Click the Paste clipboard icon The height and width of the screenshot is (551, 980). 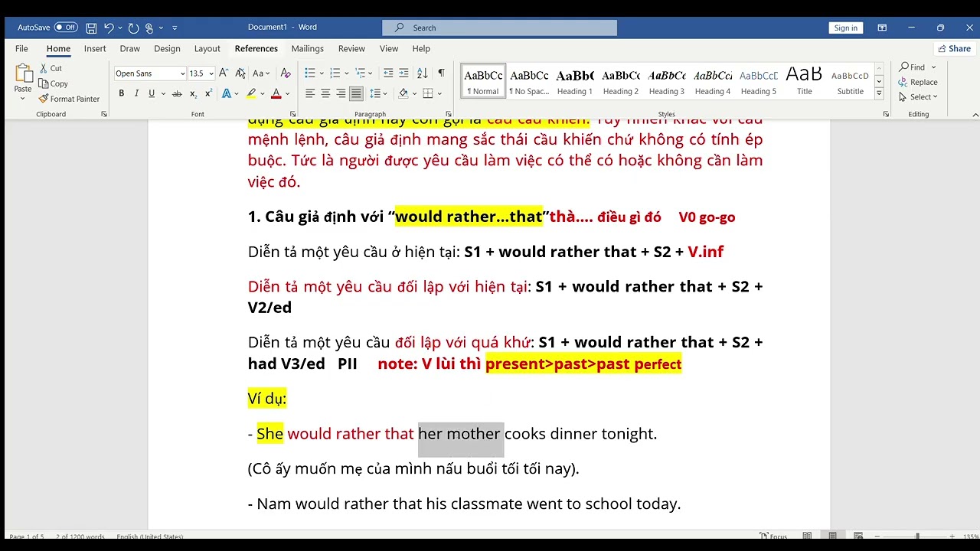click(23, 74)
